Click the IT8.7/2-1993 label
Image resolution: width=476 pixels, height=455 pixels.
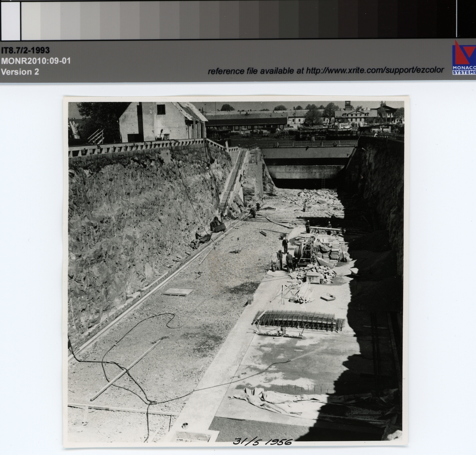point(25,50)
